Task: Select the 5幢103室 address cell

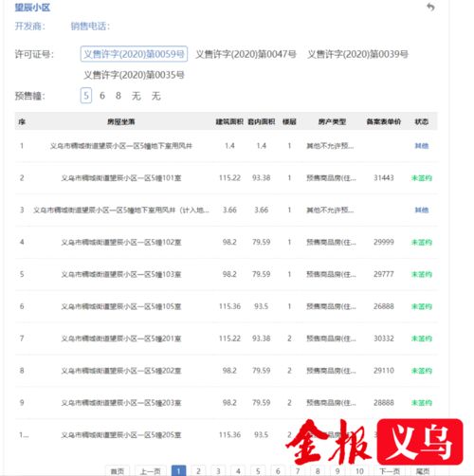Action: [121, 274]
